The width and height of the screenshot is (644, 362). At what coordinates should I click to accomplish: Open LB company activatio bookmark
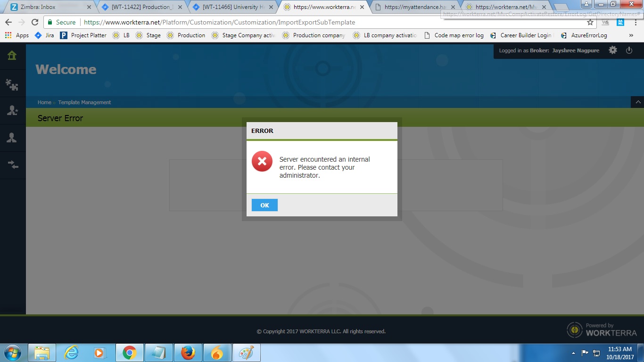tap(385, 35)
